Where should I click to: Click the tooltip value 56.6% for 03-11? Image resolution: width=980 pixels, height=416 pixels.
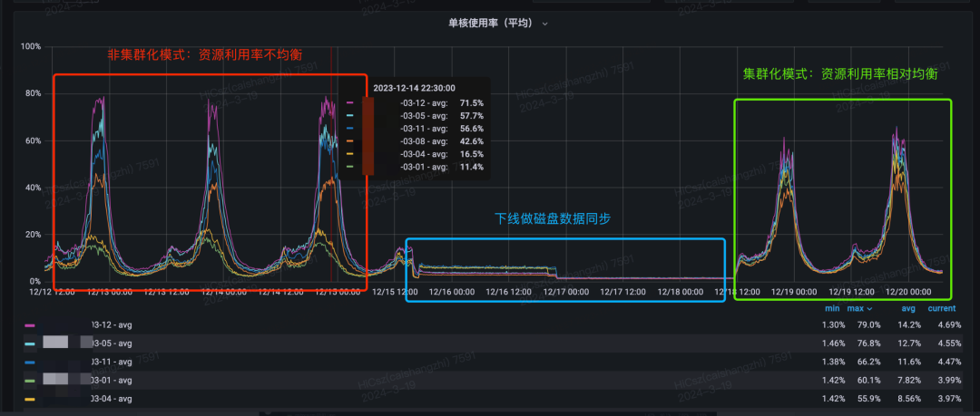pos(471,128)
